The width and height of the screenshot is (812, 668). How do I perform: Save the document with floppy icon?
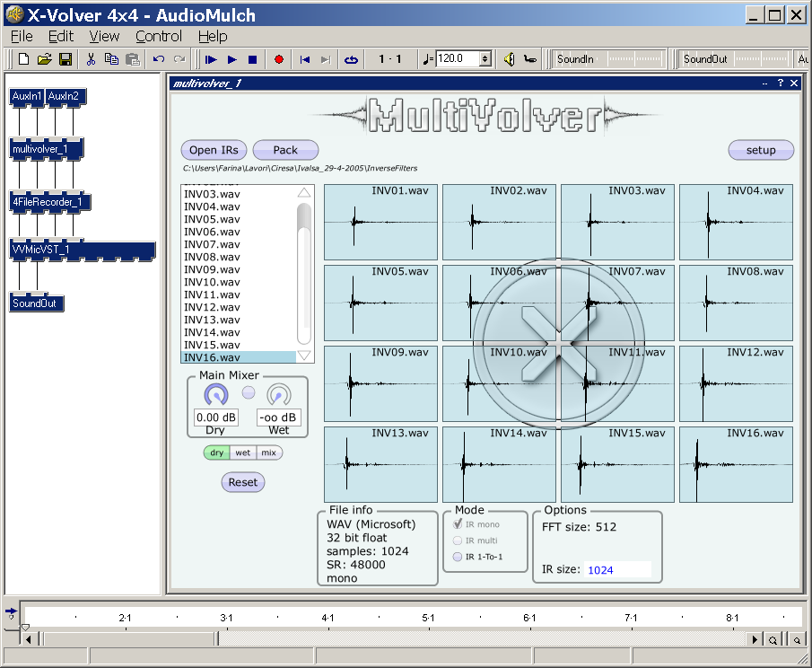click(x=65, y=59)
